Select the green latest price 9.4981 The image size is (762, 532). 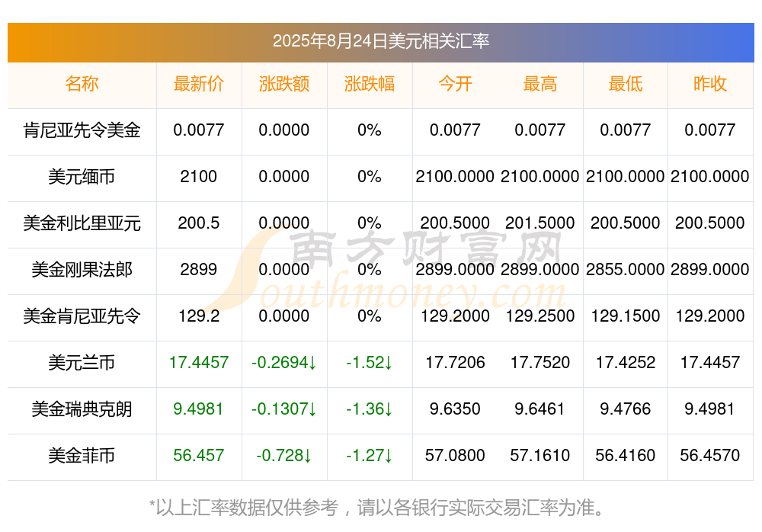click(x=199, y=409)
